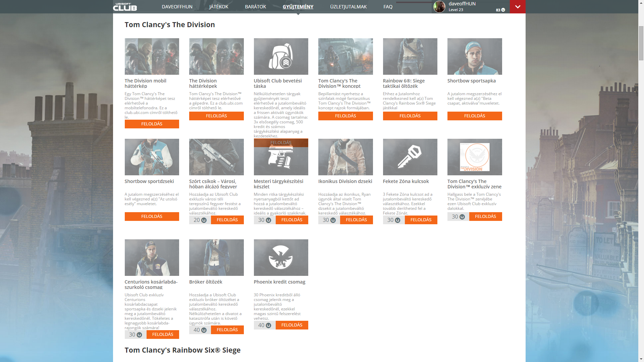The width and height of the screenshot is (644, 362).
Task: Click the 40 units price on Bróker öltözék
Action: (x=200, y=330)
